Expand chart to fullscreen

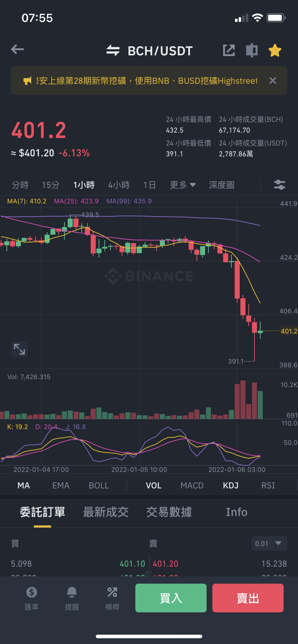click(19, 349)
